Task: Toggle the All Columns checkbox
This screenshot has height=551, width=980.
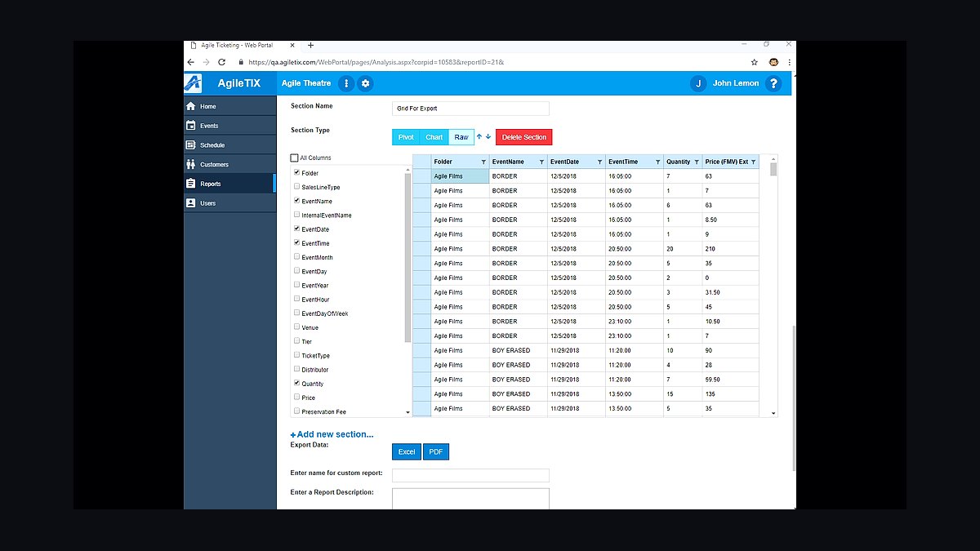Action: (x=295, y=158)
